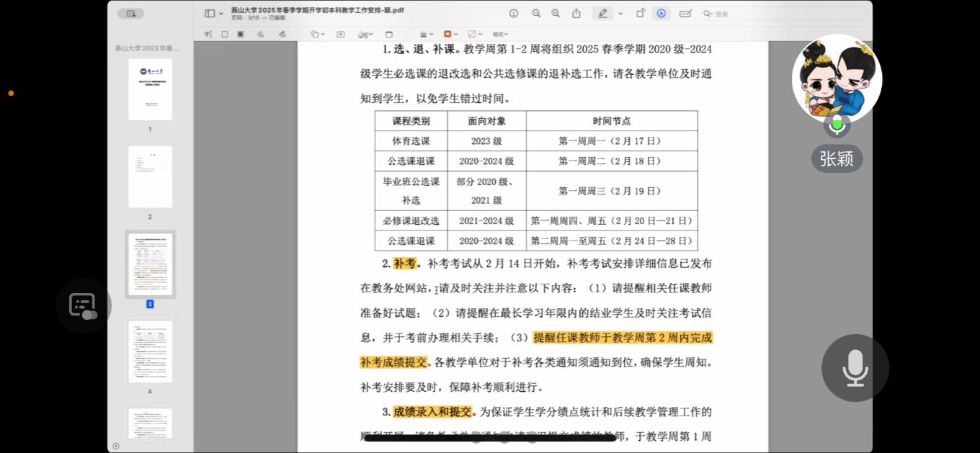
Task: Insert a text box annotation
Action: [341, 34]
